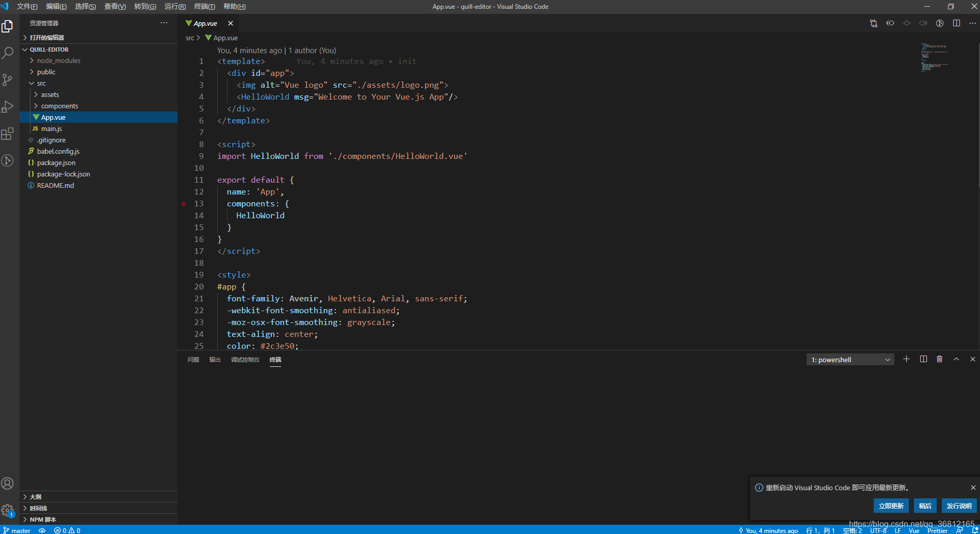Dismiss the update notification

[973, 488]
